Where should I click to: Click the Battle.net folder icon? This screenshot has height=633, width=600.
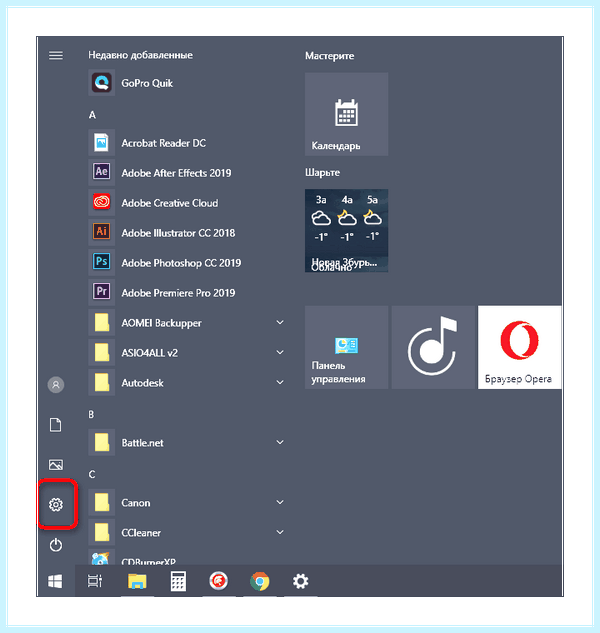pyautogui.click(x=101, y=442)
